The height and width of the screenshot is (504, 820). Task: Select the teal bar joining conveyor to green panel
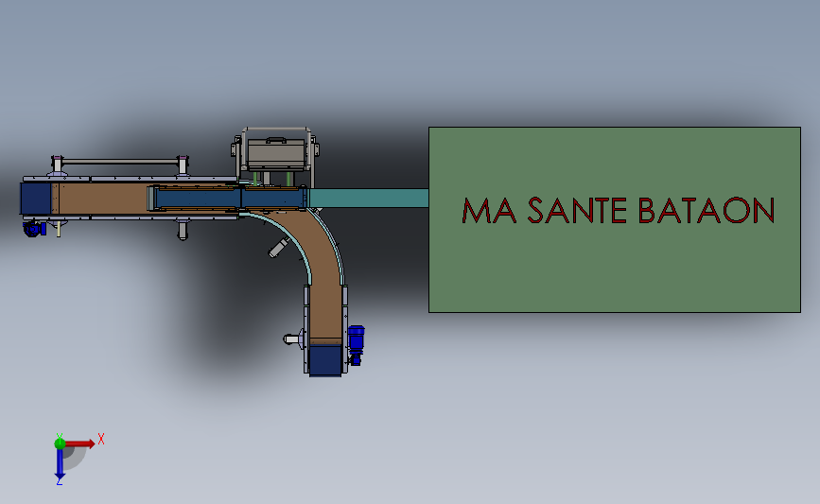[x=369, y=199]
